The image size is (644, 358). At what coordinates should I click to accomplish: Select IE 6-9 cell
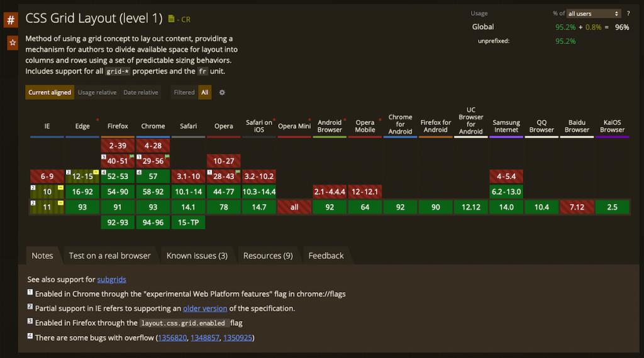pos(47,176)
